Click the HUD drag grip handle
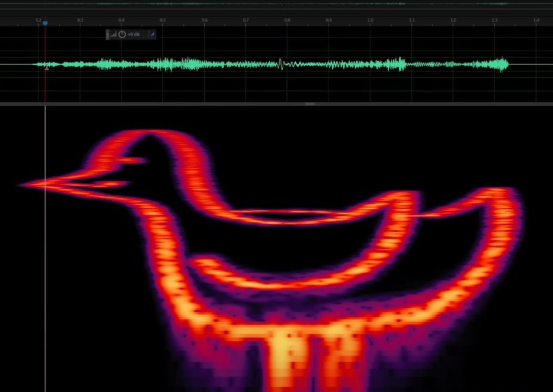The width and height of the screenshot is (553, 392). click(108, 34)
